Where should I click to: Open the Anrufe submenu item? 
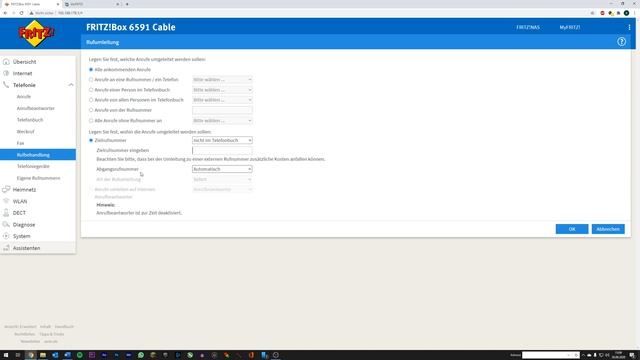click(24, 97)
